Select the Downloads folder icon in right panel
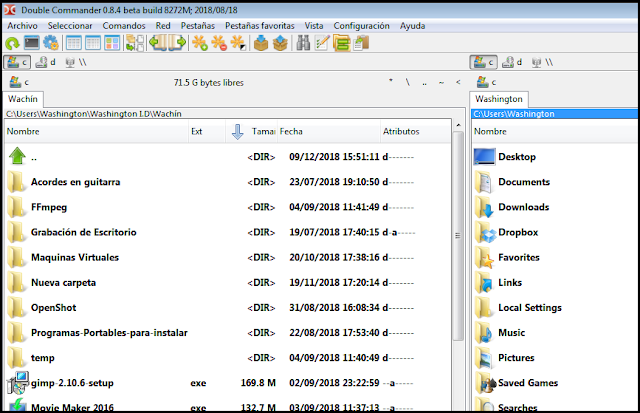 484,207
